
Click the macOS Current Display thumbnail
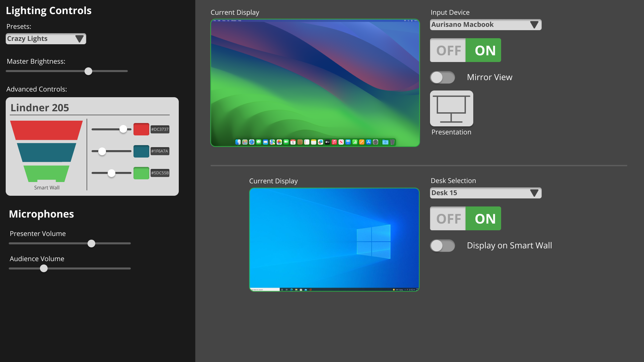coord(315,83)
